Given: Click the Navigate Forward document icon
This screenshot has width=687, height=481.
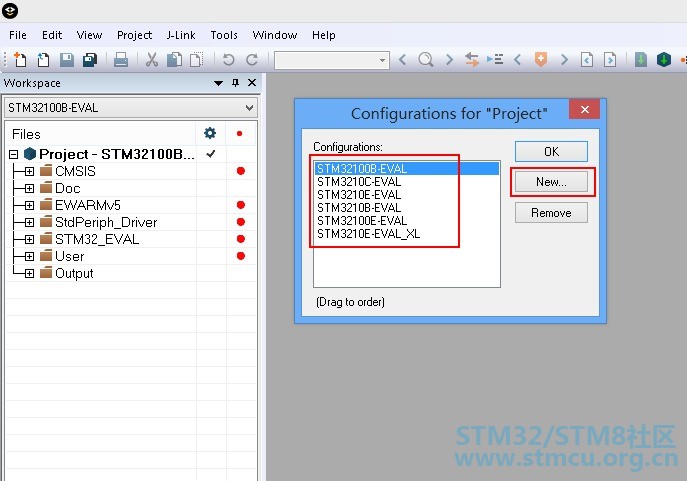Looking at the screenshot, I should [x=610, y=59].
